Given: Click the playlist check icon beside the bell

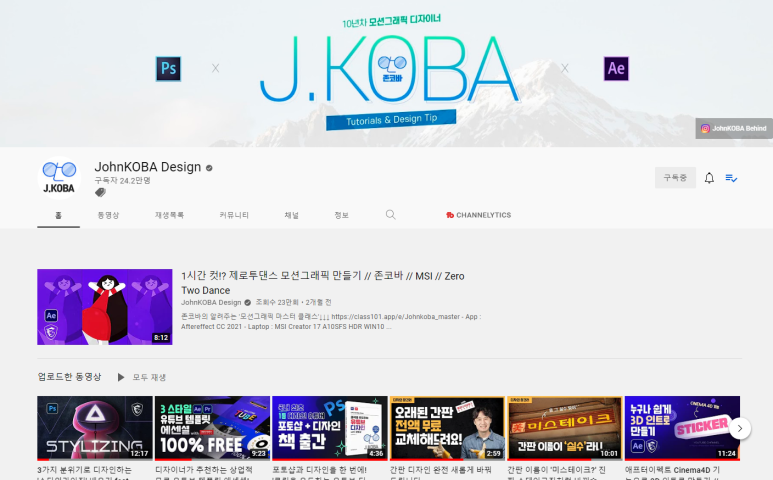Looking at the screenshot, I should tap(731, 178).
